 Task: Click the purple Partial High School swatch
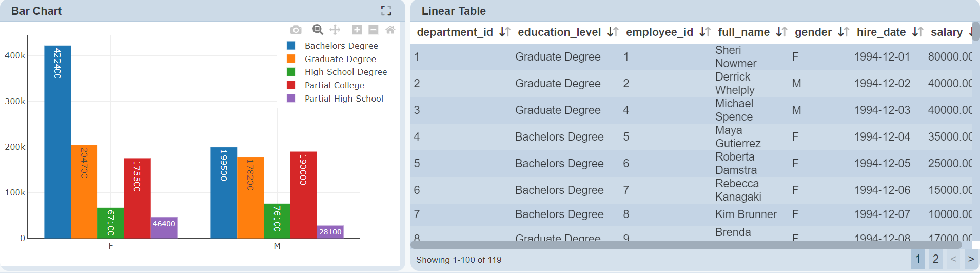(291, 99)
